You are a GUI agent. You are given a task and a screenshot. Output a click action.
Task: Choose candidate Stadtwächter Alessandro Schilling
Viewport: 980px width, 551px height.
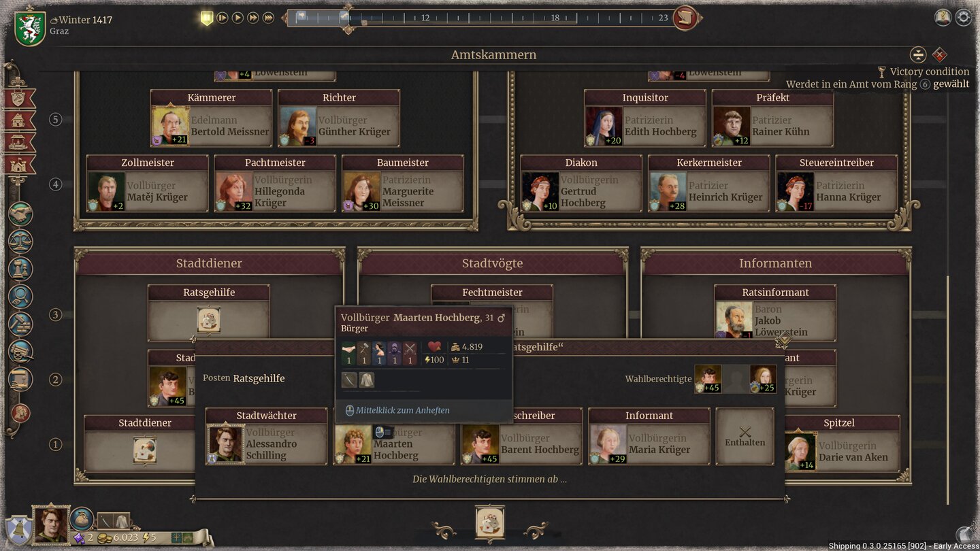click(267, 437)
